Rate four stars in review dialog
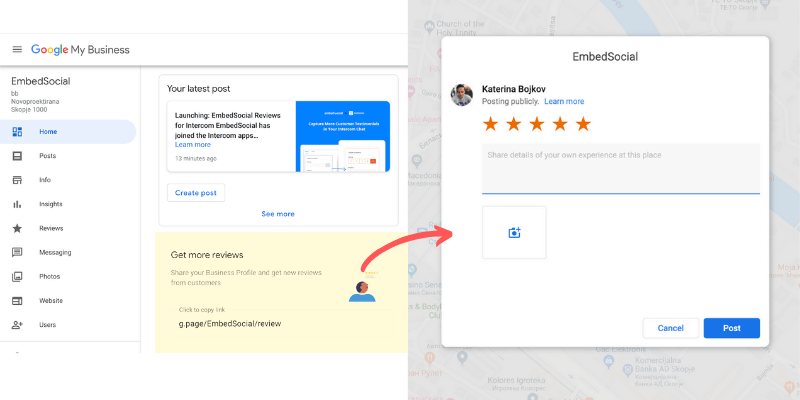 [x=560, y=123]
